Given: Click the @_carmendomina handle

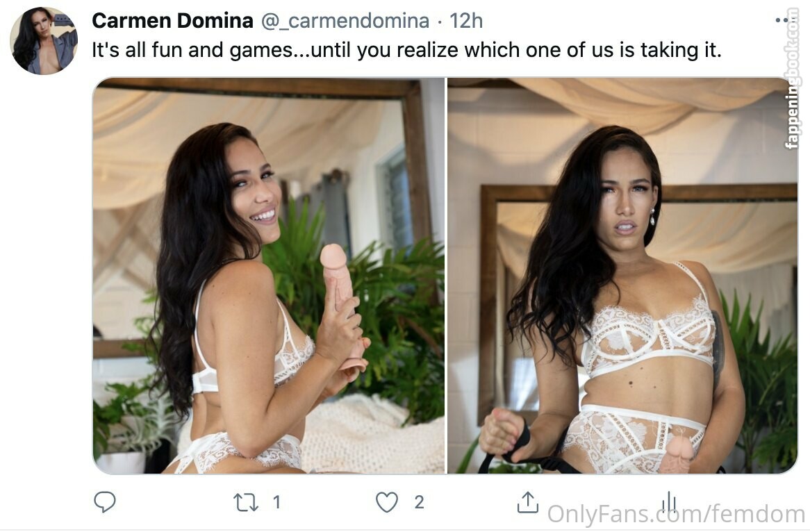Looking at the screenshot, I should pyautogui.click(x=345, y=21).
